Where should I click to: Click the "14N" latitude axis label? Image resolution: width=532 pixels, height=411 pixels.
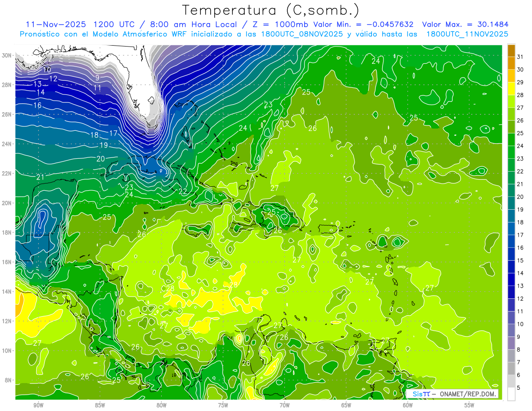click(7, 291)
